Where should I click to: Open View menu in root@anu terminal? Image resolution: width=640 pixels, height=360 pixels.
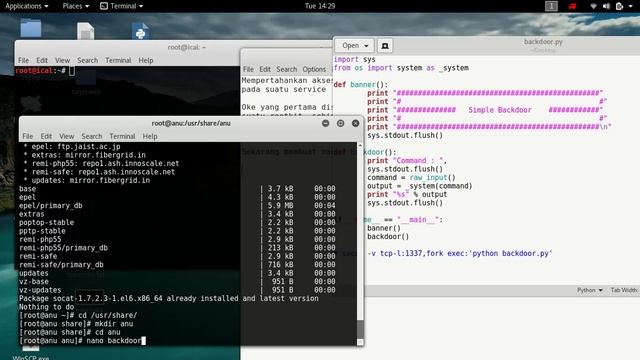coord(67,136)
